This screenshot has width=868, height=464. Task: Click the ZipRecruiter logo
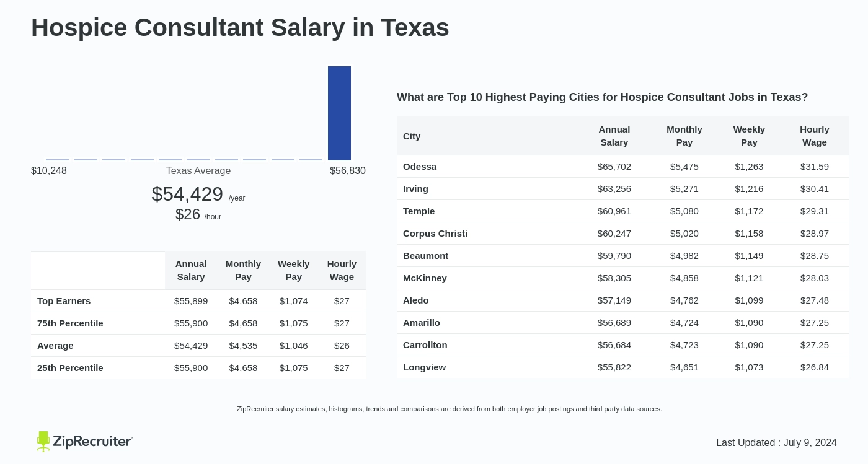point(85,441)
